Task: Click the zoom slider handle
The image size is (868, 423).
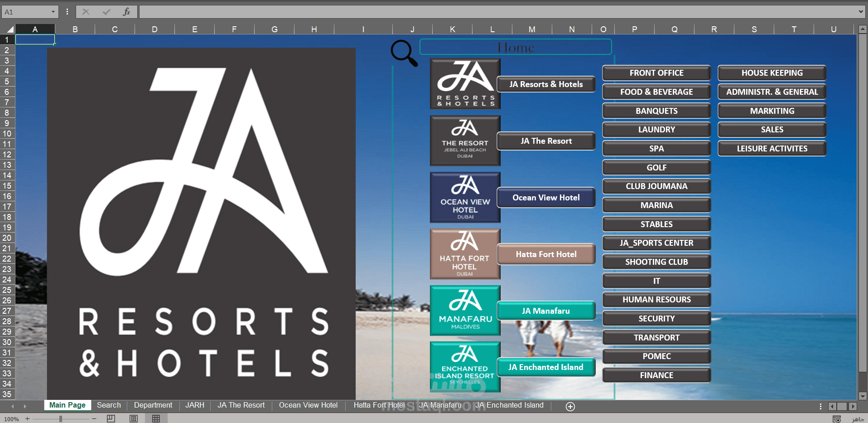Action: tap(60, 419)
